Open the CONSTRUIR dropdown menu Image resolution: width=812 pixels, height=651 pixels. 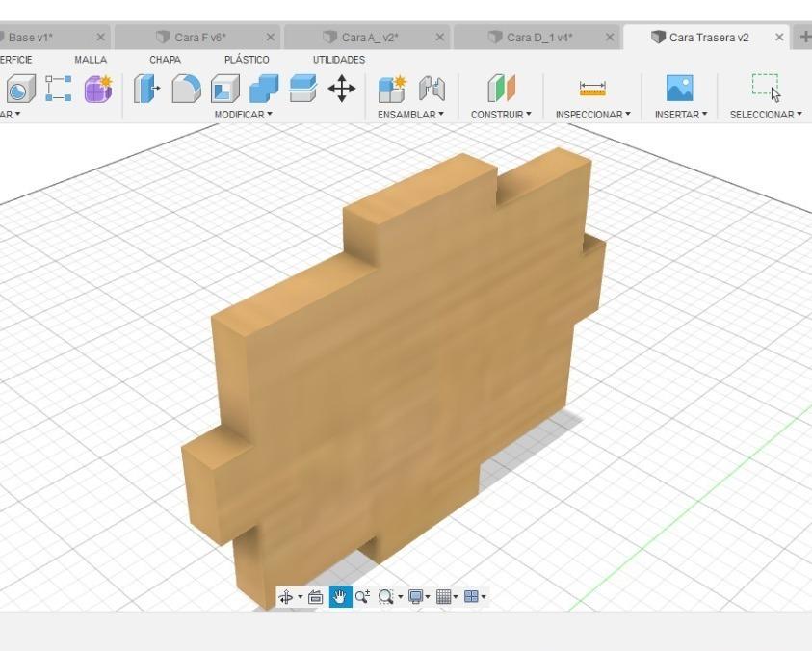[501, 115]
